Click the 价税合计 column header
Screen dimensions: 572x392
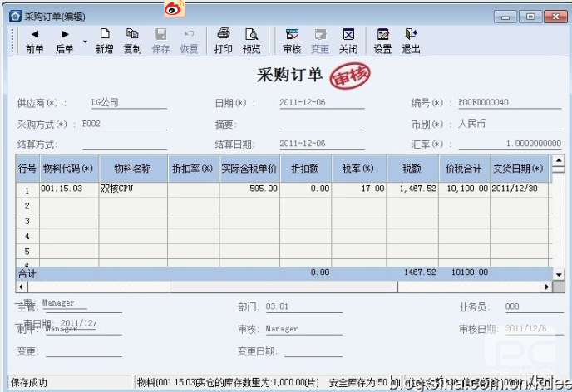coord(463,168)
